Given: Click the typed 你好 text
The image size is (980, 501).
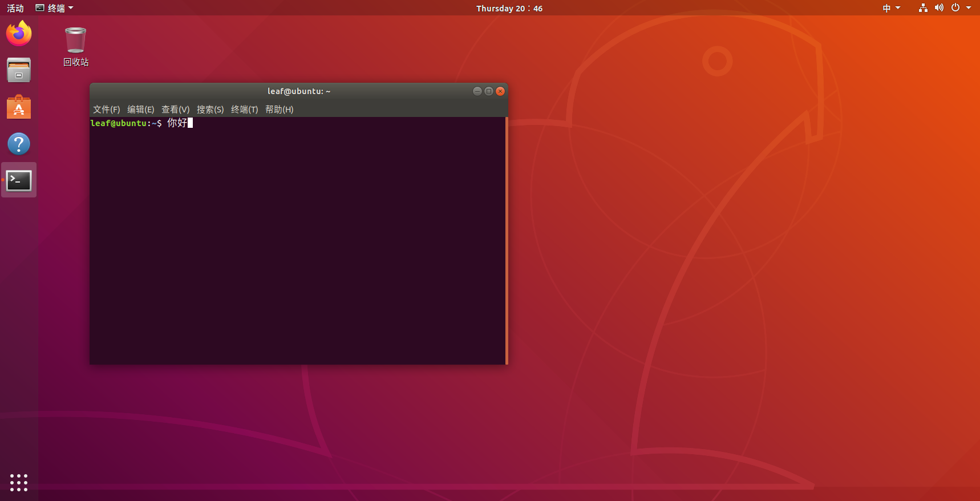Looking at the screenshot, I should coord(177,123).
